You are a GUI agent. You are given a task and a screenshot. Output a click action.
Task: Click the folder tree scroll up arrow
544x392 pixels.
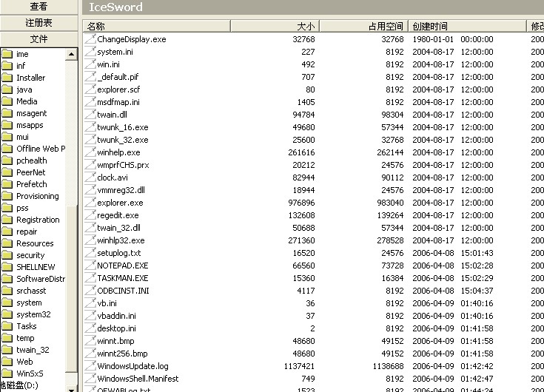pyautogui.click(x=71, y=54)
